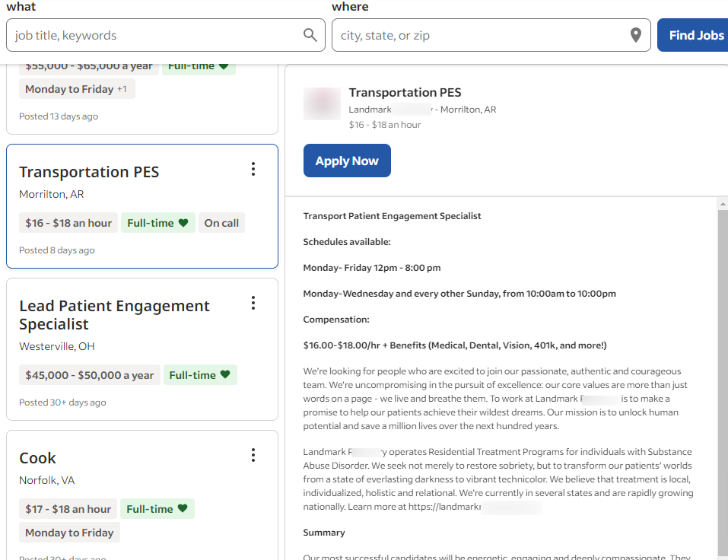Open the three-dot menu for Cook job
728x560 pixels.
(x=253, y=456)
